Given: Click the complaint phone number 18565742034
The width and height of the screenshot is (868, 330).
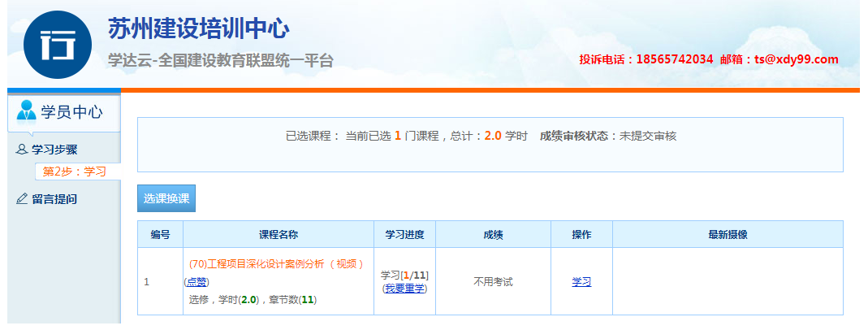Looking at the screenshot, I should click(674, 59).
